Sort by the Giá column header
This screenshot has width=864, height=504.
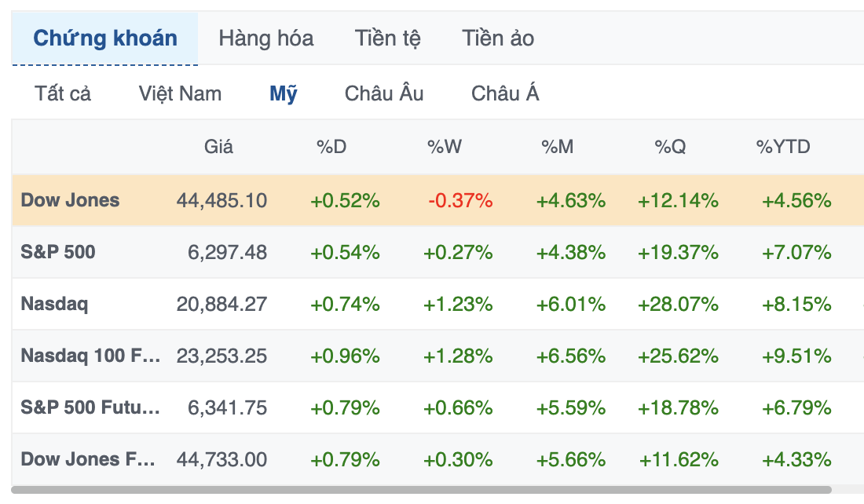[x=219, y=147]
